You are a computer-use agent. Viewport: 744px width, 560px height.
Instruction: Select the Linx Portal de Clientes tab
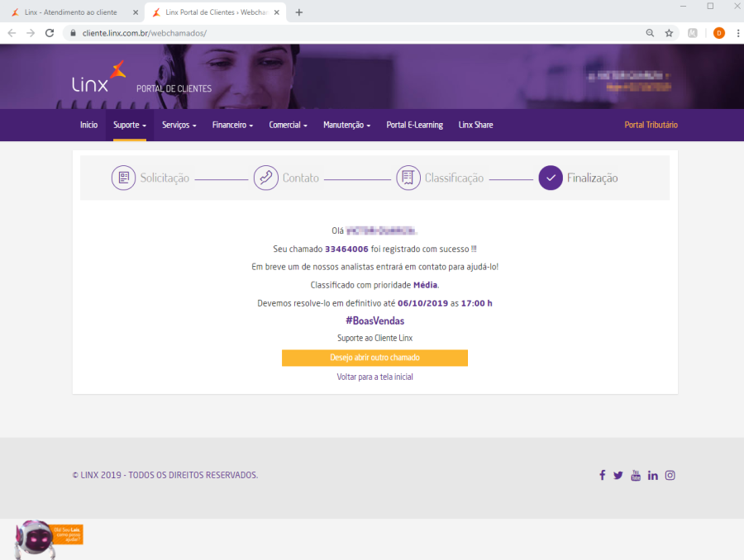[215, 12]
